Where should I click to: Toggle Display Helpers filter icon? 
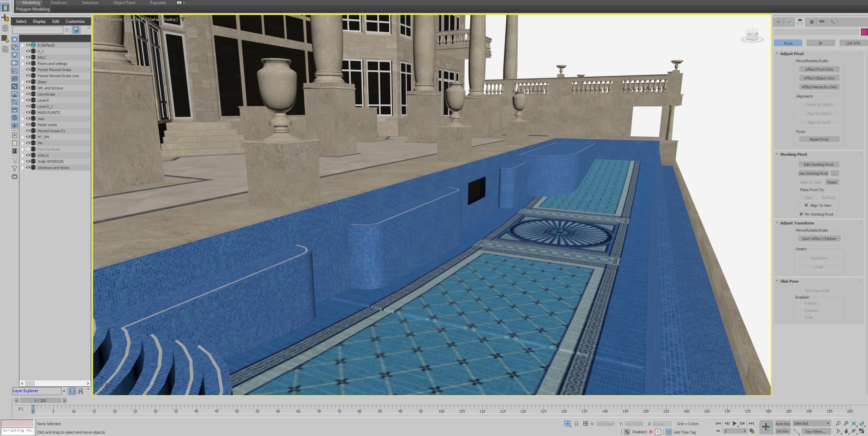(x=15, y=71)
